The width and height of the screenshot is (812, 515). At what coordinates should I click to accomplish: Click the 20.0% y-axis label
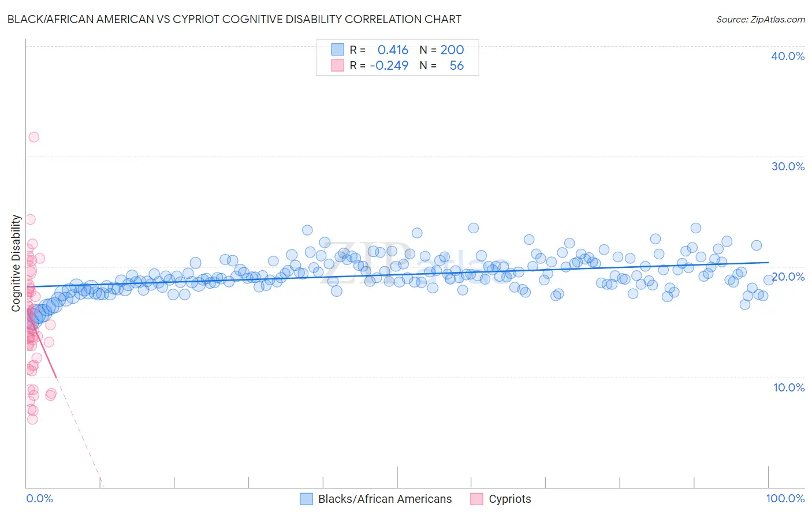point(788,277)
